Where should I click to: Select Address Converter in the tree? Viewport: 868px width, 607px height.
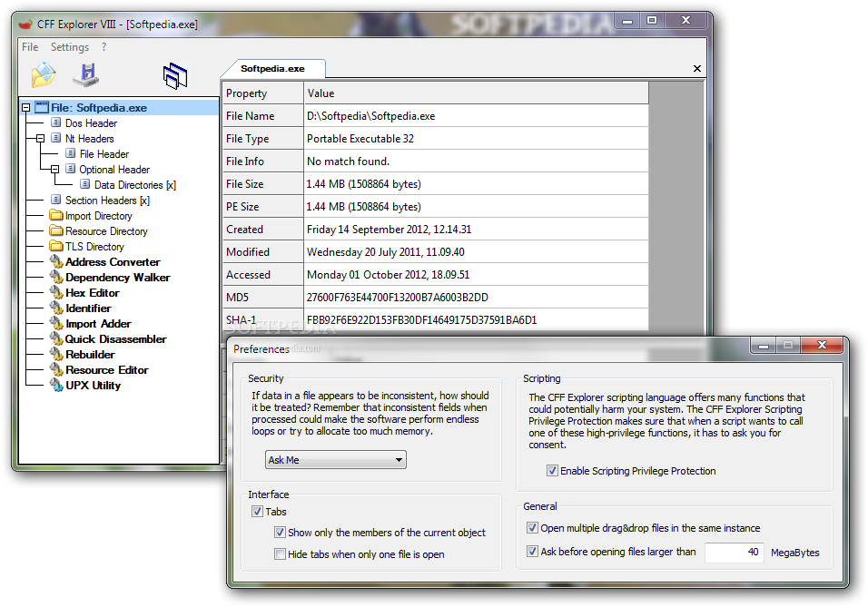coord(113,261)
